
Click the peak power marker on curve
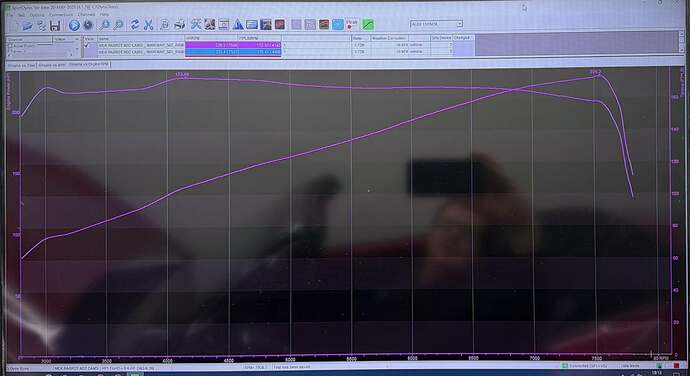(595, 72)
